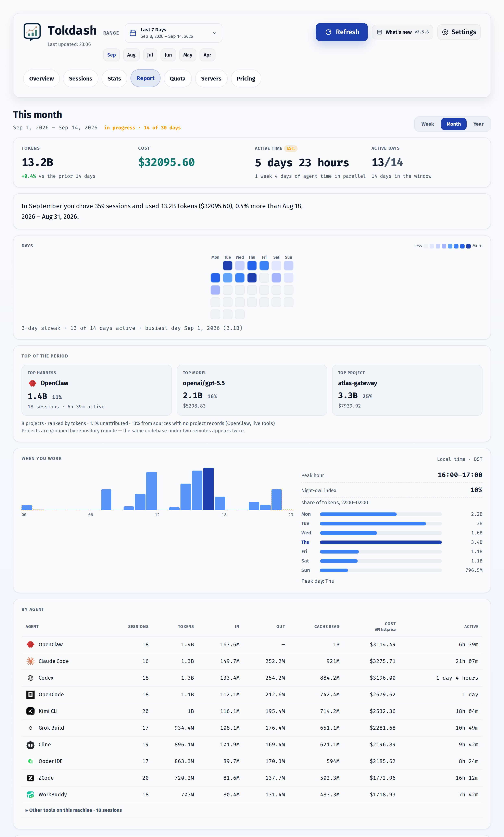This screenshot has width=504, height=837.
Task: Click the calendar icon in range selector
Action: [x=133, y=33]
